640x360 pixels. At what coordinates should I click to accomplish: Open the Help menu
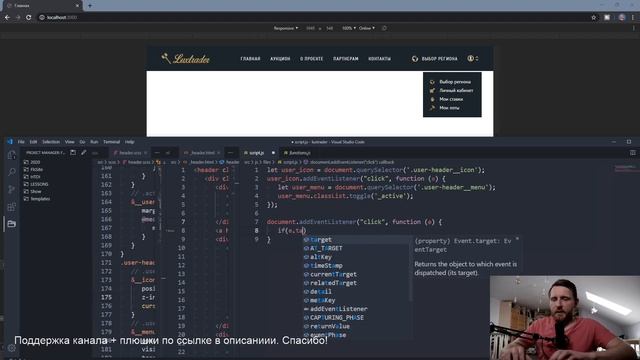[130, 142]
